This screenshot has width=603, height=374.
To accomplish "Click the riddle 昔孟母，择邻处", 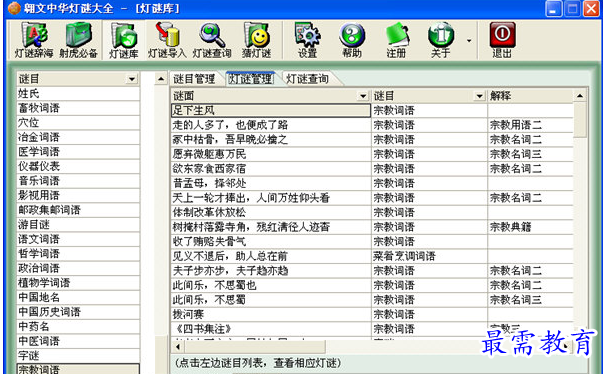I will [271, 183].
